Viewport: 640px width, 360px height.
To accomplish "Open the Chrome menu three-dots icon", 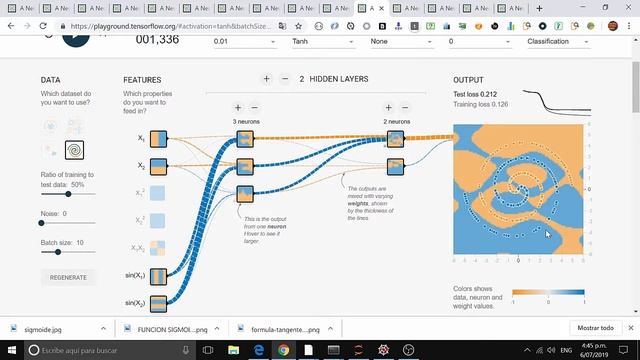I will [x=629, y=26].
